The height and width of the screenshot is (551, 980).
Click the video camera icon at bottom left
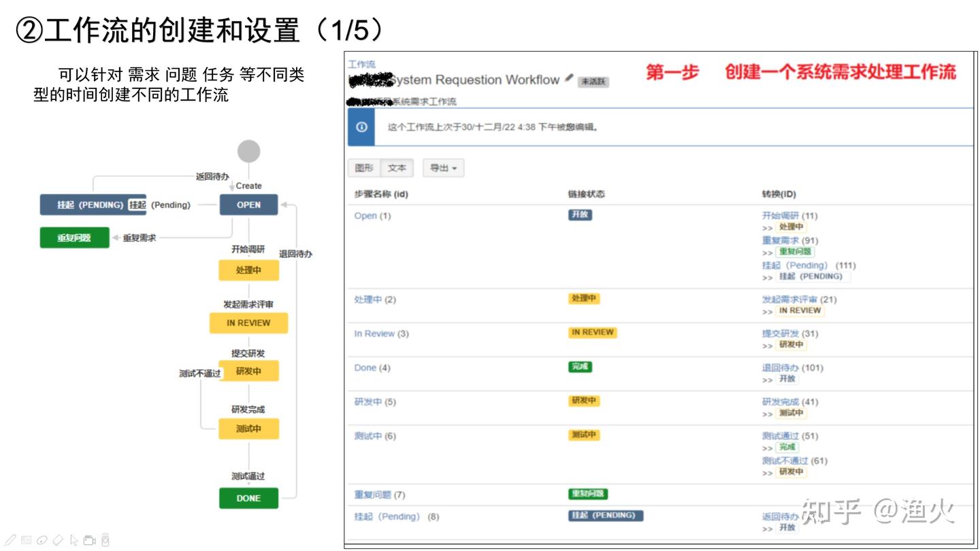89,541
